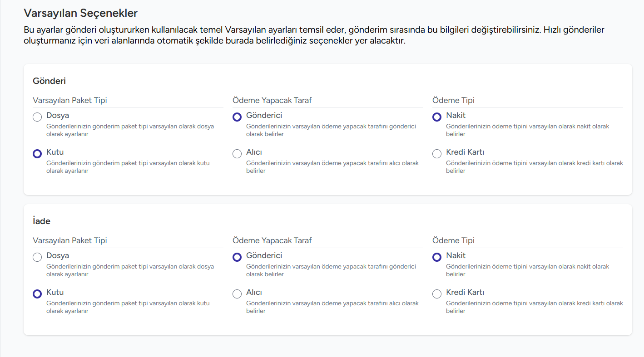Screen dimensions: 644x357
Task: Click Varsayılan Paket Tipi label in İade card
Action: tap(70, 240)
